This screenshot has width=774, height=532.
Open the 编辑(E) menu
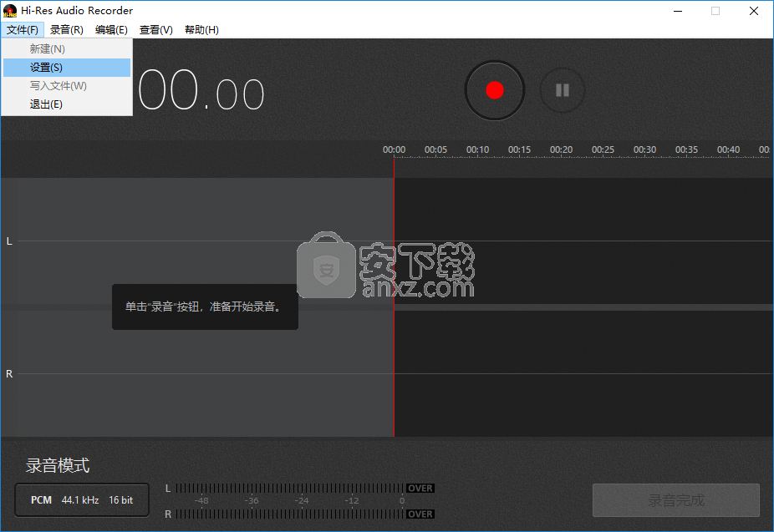[111, 29]
